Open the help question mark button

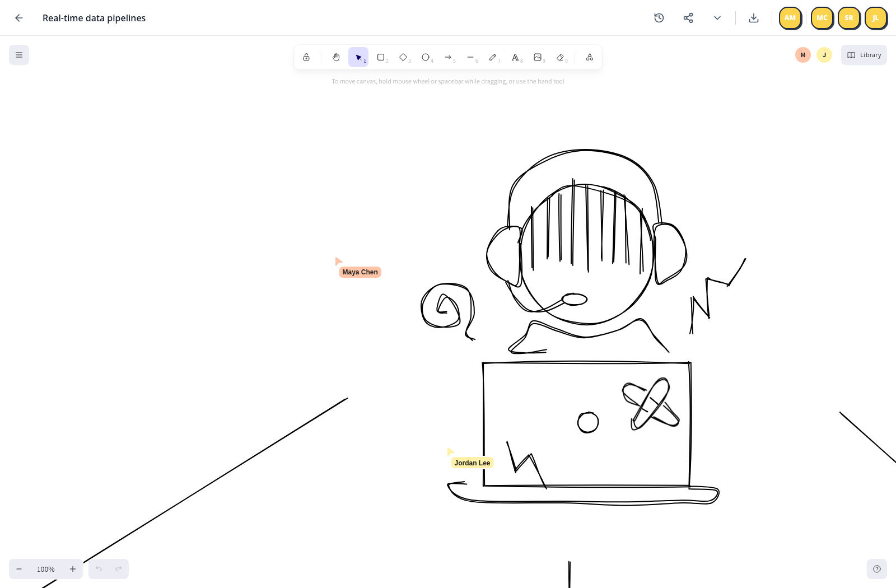pyautogui.click(x=877, y=569)
